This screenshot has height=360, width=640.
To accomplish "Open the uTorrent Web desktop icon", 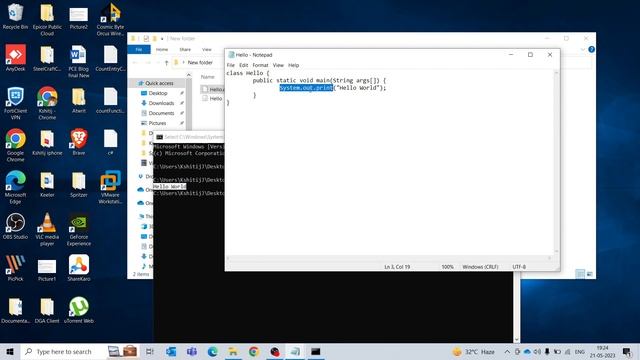I will point(79,310).
